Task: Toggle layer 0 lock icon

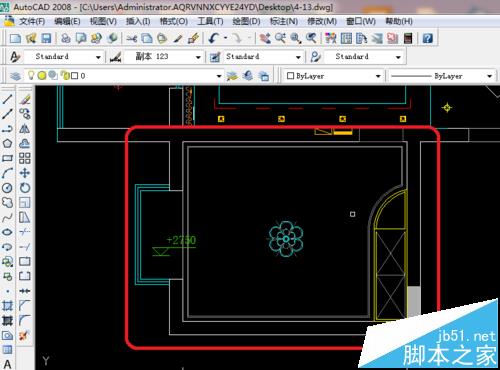Action: click(65, 76)
